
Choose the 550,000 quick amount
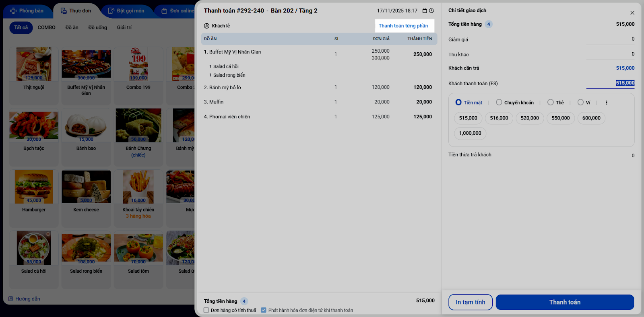pos(561,118)
